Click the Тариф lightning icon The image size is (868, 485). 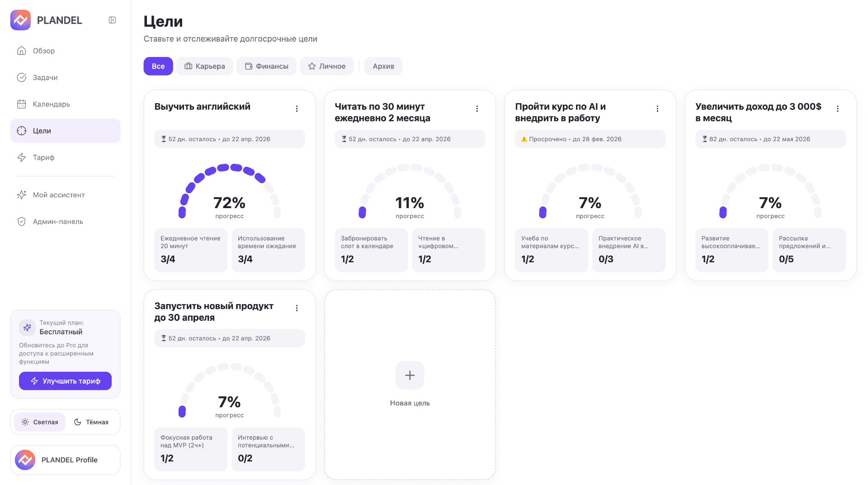[x=21, y=157]
